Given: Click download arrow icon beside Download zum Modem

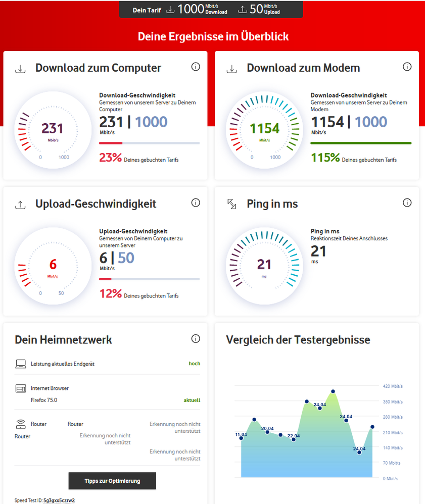Looking at the screenshot, I should 231,69.
